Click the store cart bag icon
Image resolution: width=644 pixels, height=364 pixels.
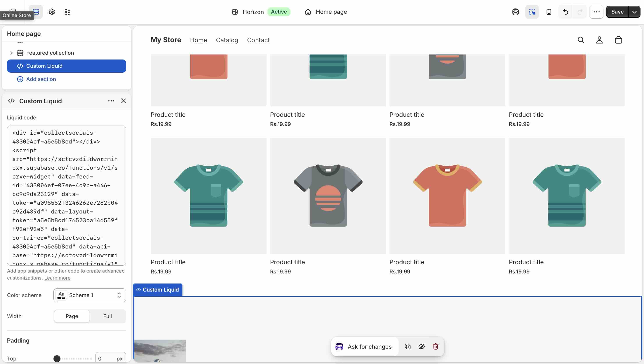(618, 40)
